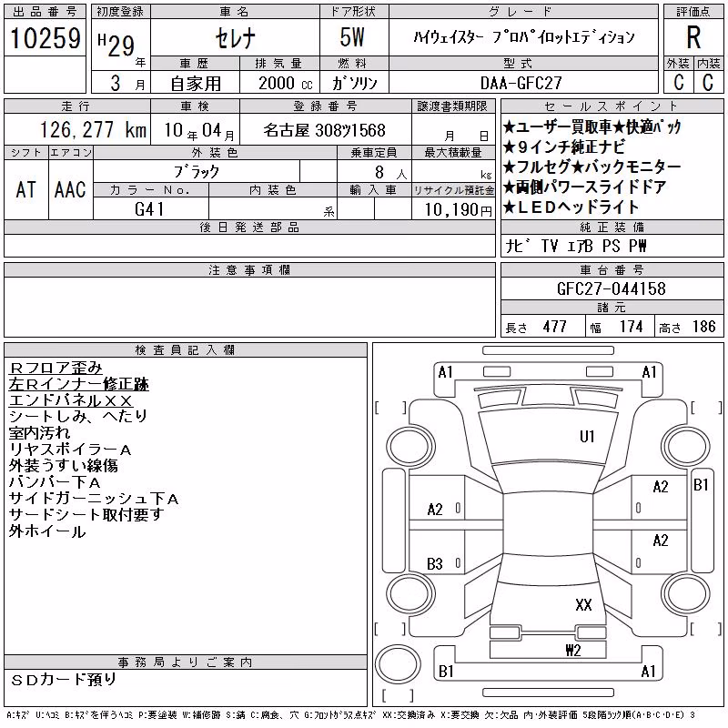Screen dimensions: 728x728
Task: Click the exterior color ブラック
Action: 197,172
